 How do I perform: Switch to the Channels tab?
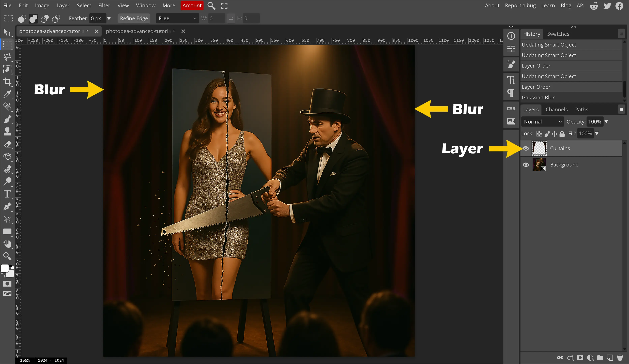pos(557,109)
